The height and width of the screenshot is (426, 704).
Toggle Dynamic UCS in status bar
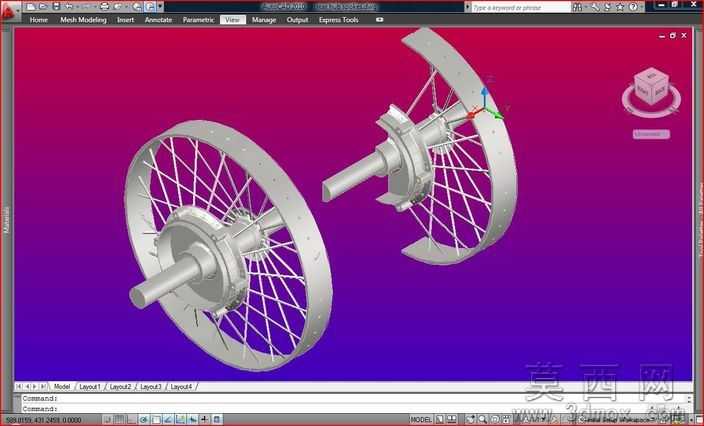tap(180, 420)
